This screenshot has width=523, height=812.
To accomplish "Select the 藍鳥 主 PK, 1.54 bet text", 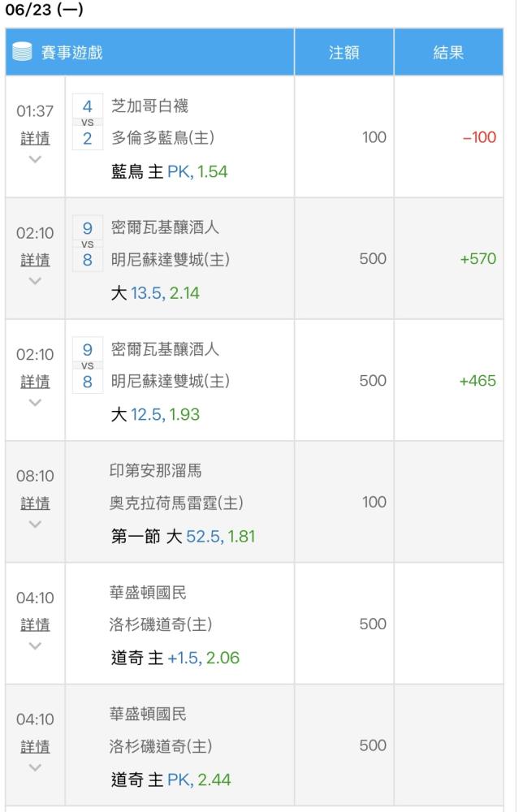I will pos(170,171).
